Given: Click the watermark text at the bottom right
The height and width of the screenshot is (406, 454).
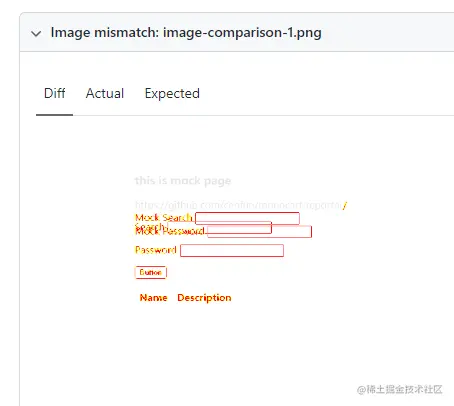Looking at the screenshot, I should point(399,389).
